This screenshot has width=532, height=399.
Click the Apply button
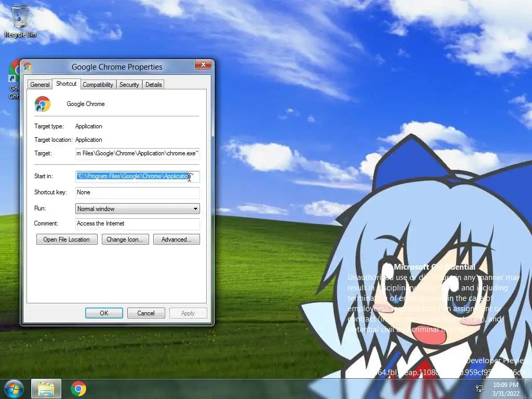coord(188,313)
